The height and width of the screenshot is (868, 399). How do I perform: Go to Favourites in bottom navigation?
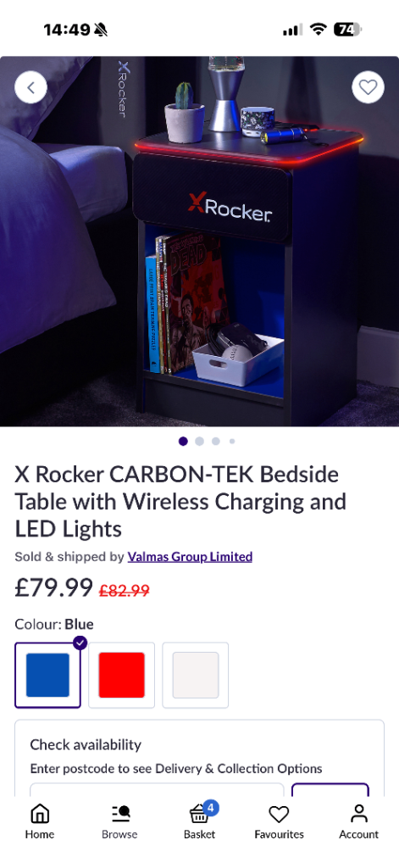coord(279,821)
